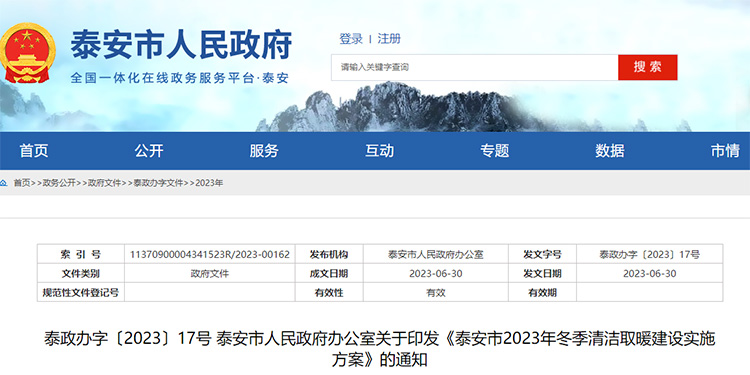This screenshot has height=375, width=750.
Task: Select the 服务 navigation item
Action: click(x=264, y=151)
